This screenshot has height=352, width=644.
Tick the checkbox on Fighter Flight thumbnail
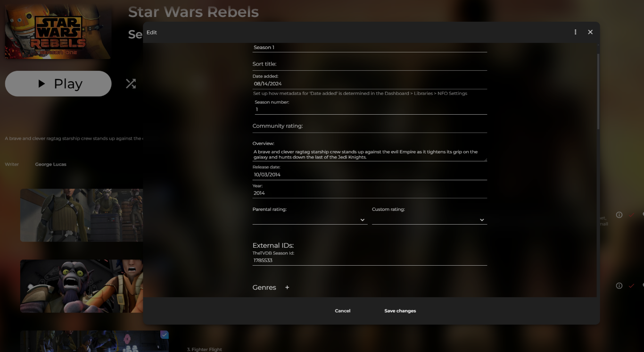point(164,335)
